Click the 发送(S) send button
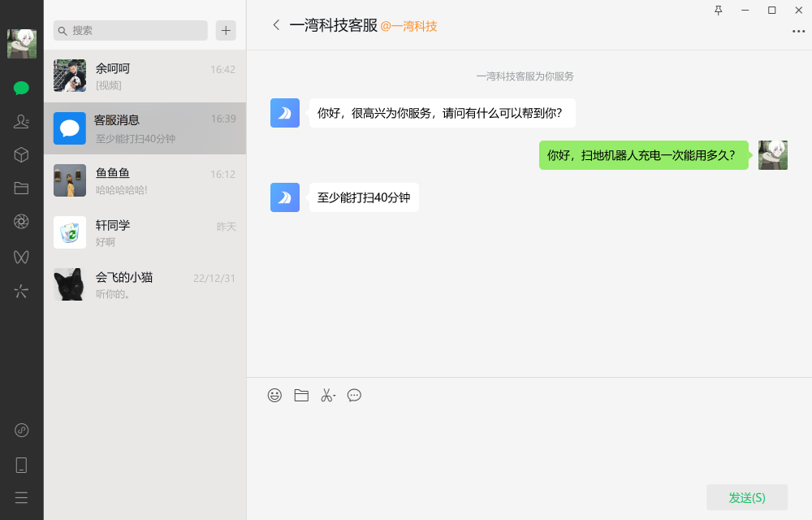The image size is (812, 520). click(746, 496)
